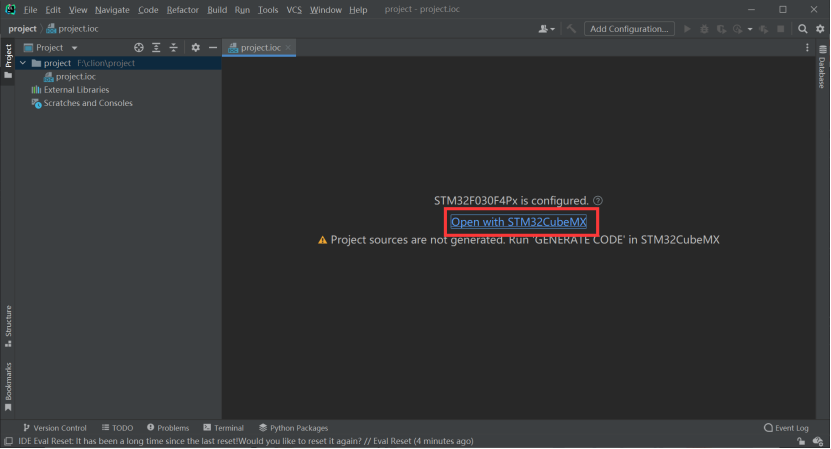Open the Run menu
Screen dimensions: 831x449
click(x=242, y=10)
